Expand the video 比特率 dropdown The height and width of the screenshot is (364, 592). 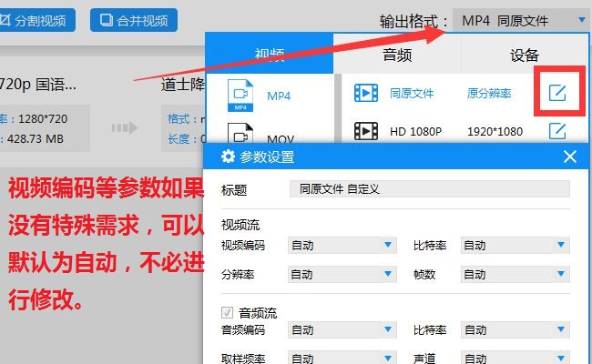pos(515,245)
